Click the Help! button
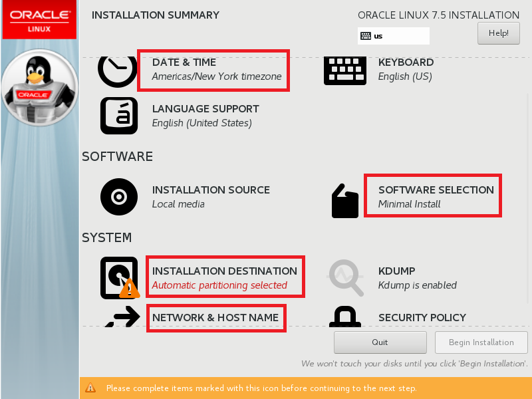Image resolution: width=532 pixels, height=399 pixels. (x=498, y=33)
